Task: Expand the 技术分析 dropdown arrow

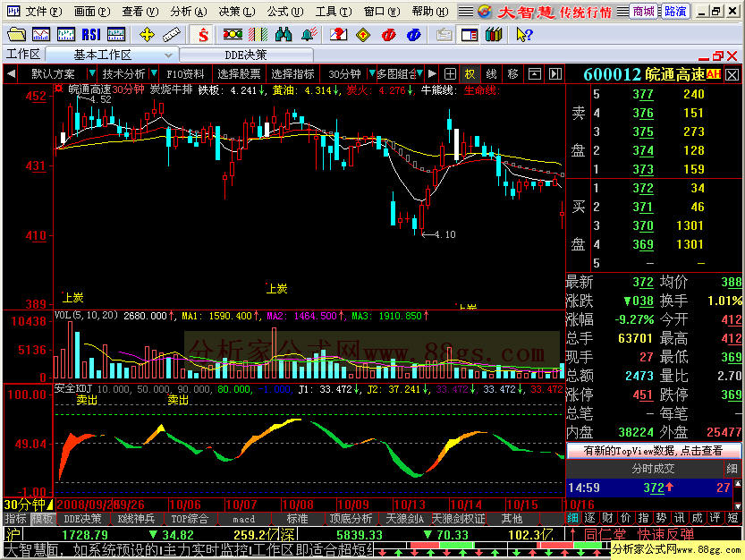Action: coord(154,74)
